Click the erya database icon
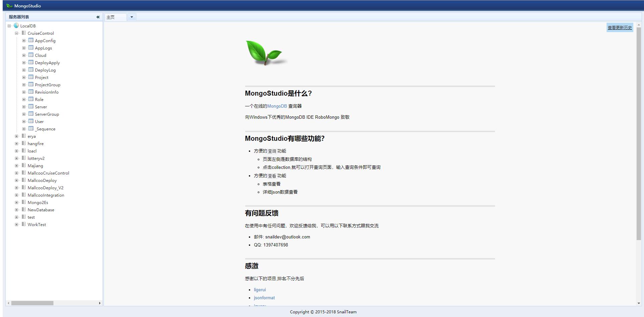 (24, 136)
